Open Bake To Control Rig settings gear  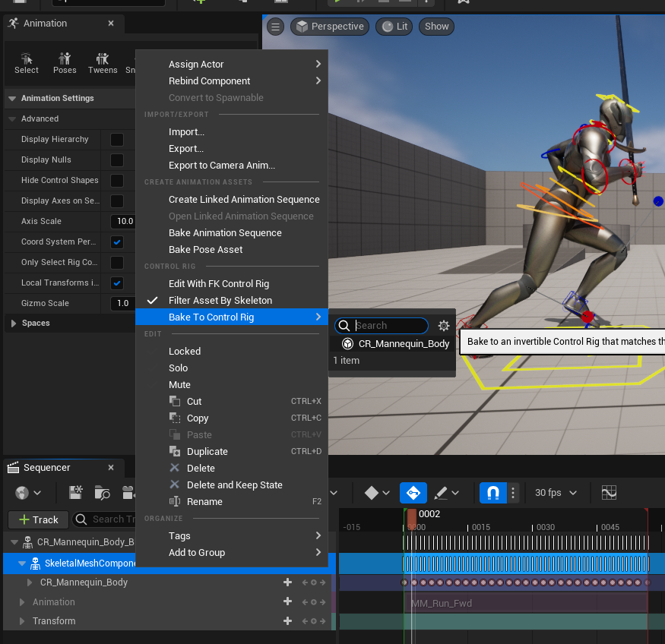[x=444, y=326]
